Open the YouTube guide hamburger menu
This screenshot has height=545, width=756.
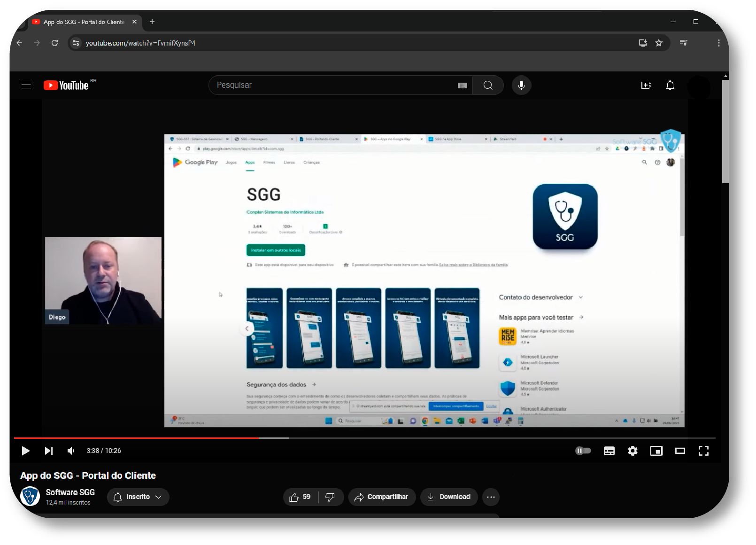pyautogui.click(x=26, y=85)
